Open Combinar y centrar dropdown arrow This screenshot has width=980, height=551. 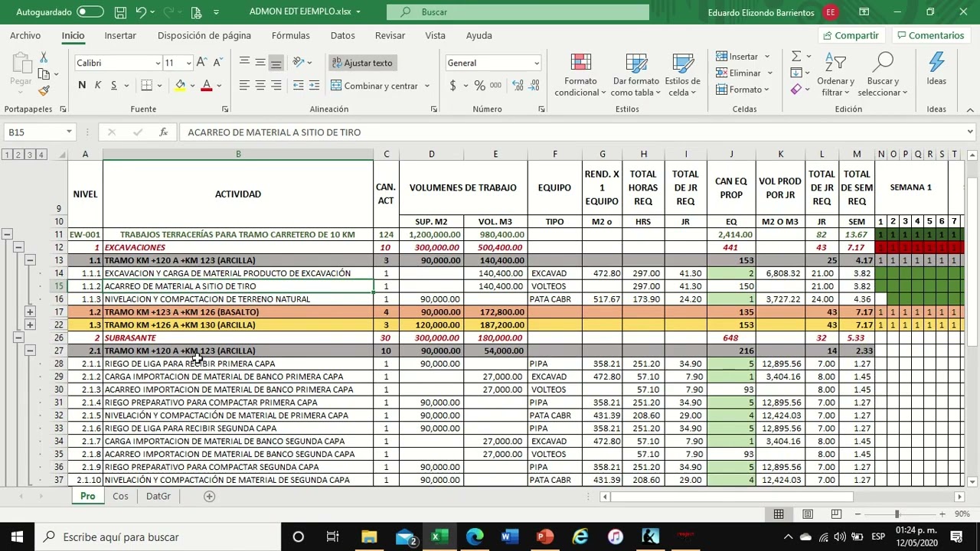click(427, 86)
